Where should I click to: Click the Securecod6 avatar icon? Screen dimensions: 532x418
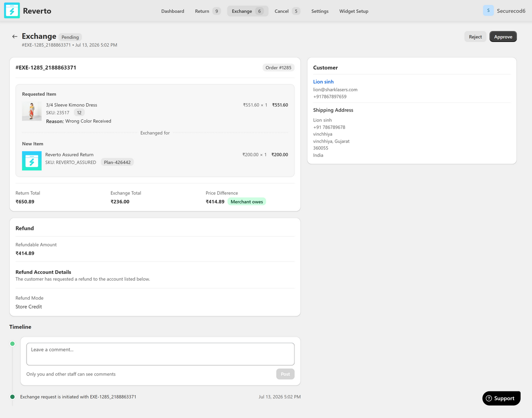tap(488, 11)
